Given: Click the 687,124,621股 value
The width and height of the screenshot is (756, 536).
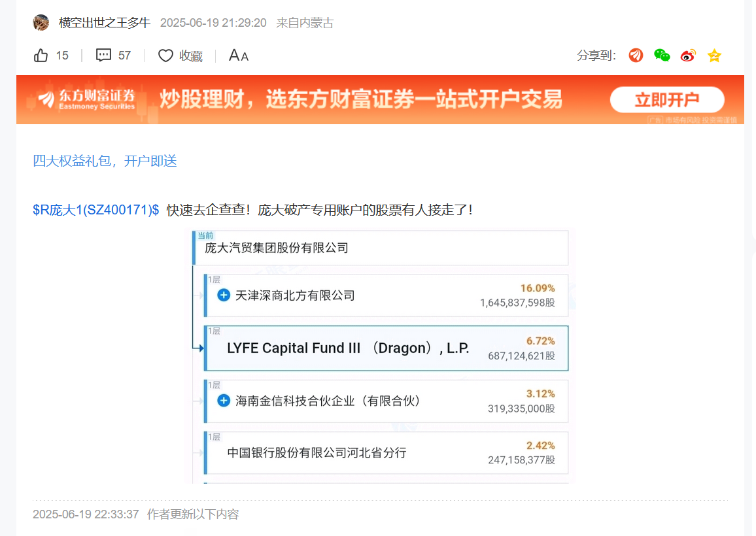Looking at the screenshot, I should click(521, 356).
